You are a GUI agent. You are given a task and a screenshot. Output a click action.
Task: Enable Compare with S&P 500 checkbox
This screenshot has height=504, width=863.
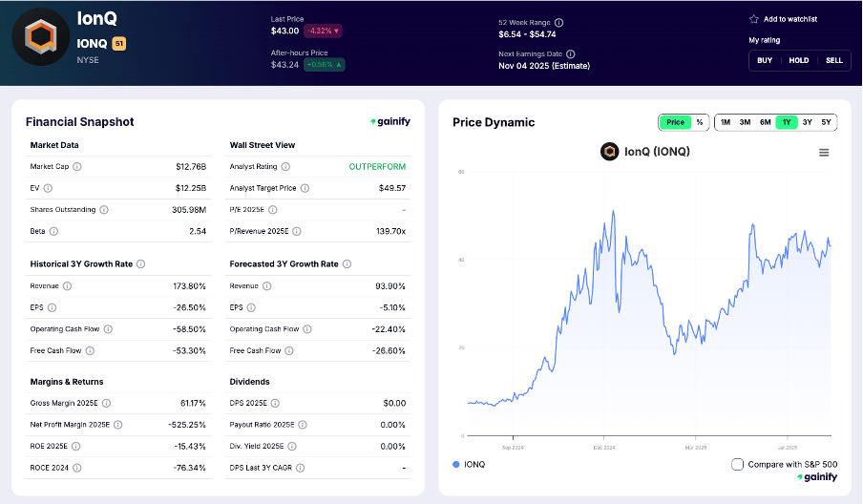coord(738,464)
